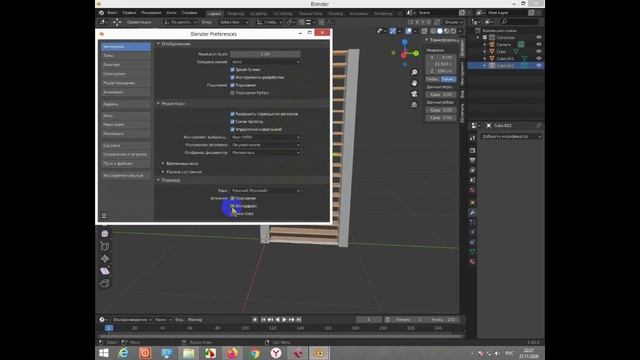
Task: Open Preferences hamburger menu at bottom-left
Action: (104, 216)
